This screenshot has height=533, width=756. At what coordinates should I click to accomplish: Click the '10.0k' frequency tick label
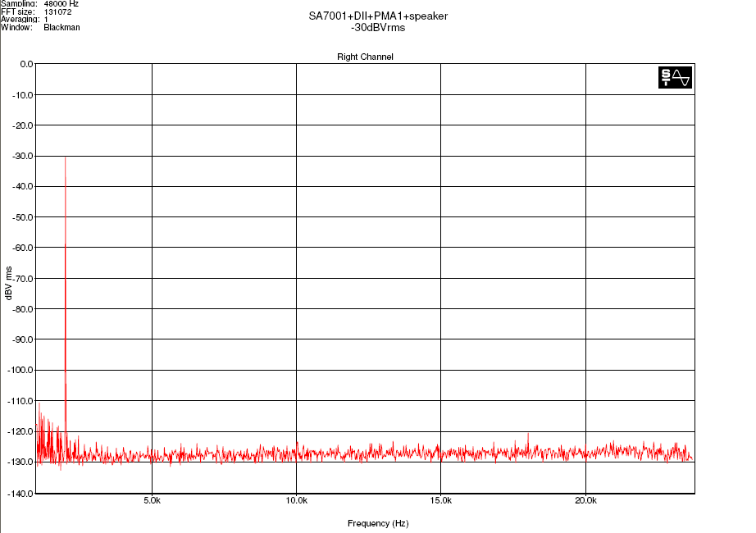(x=297, y=501)
